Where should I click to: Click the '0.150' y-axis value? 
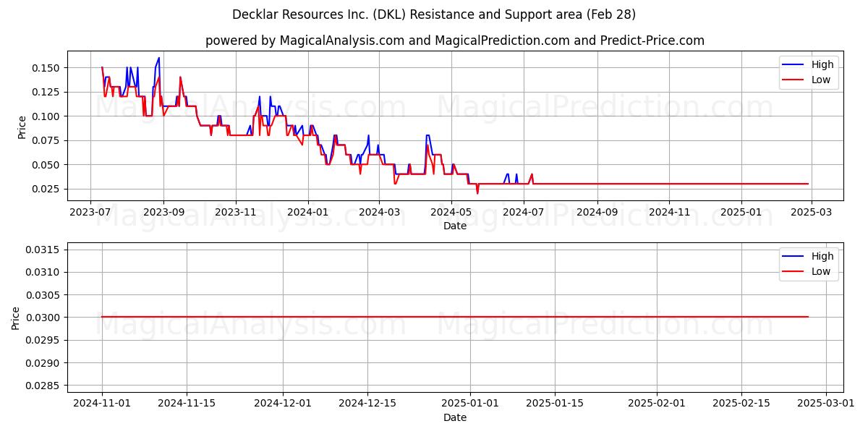pyautogui.click(x=48, y=68)
